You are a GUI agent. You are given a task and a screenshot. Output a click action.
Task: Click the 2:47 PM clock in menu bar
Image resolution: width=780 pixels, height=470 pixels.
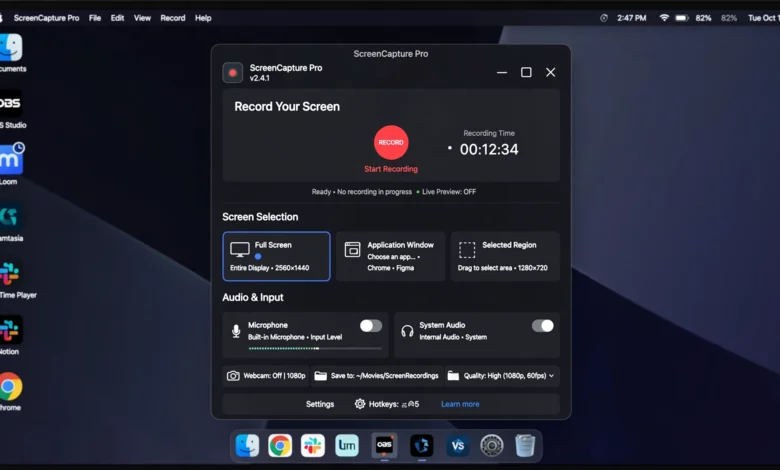click(x=632, y=18)
